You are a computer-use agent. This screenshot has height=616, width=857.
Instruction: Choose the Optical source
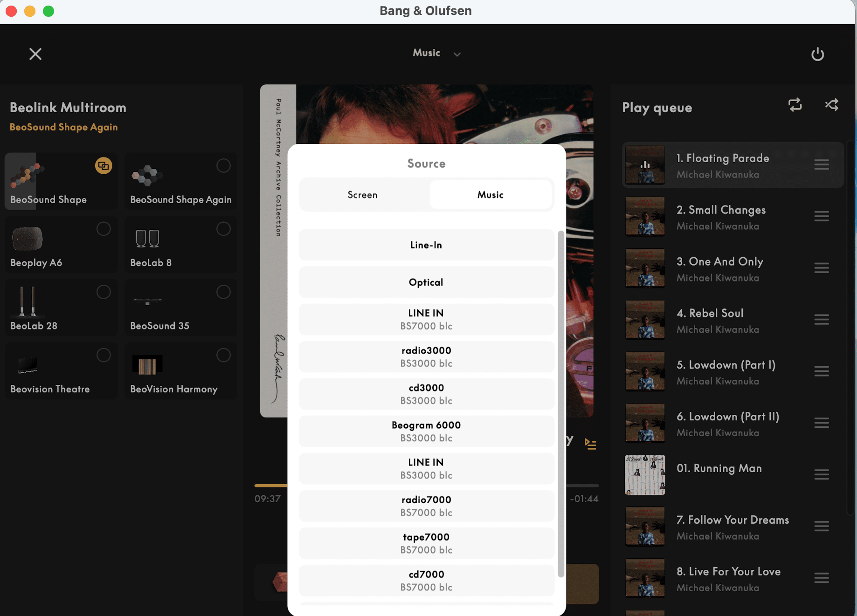[426, 282]
